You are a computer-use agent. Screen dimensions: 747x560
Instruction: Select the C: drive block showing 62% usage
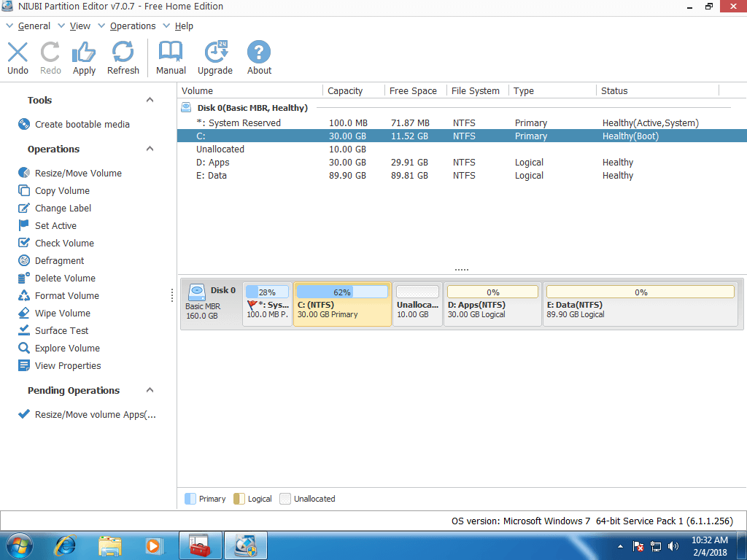pyautogui.click(x=341, y=304)
